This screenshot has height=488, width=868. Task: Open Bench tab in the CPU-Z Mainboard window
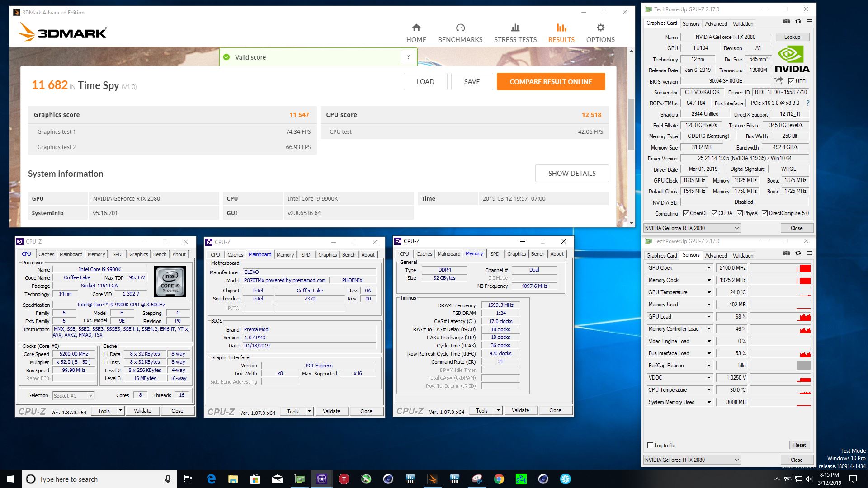pyautogui.click(x=349, y=255)
